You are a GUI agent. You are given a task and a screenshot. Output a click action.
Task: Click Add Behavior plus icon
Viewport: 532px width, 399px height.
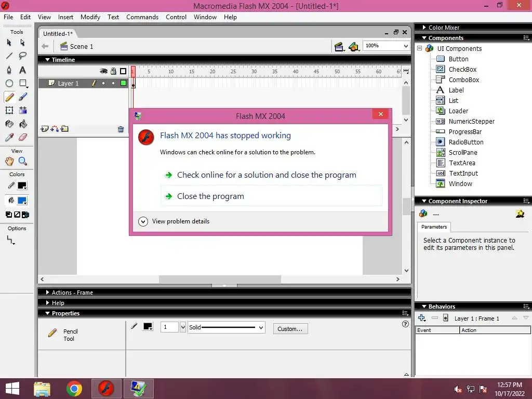point(422,318)
